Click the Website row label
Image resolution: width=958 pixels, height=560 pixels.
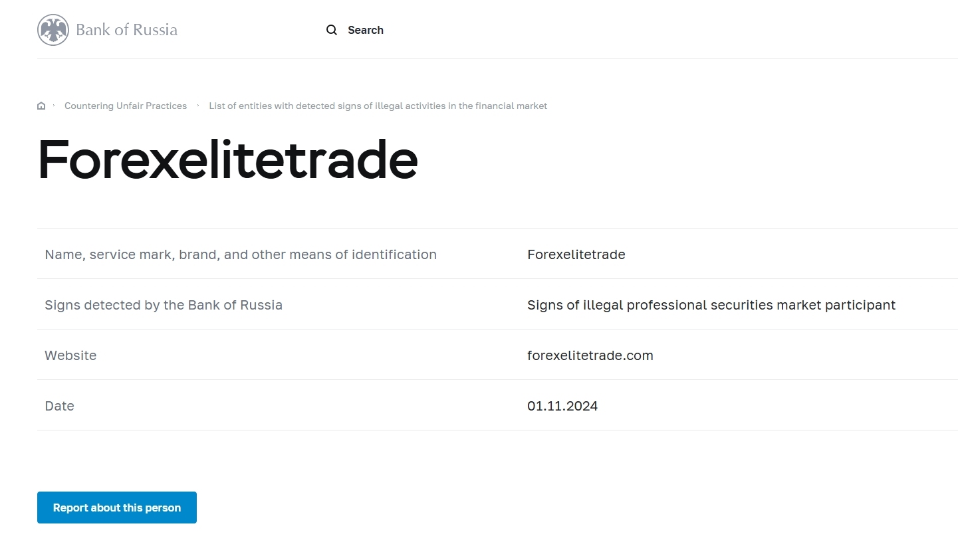(x=70, y=355)
